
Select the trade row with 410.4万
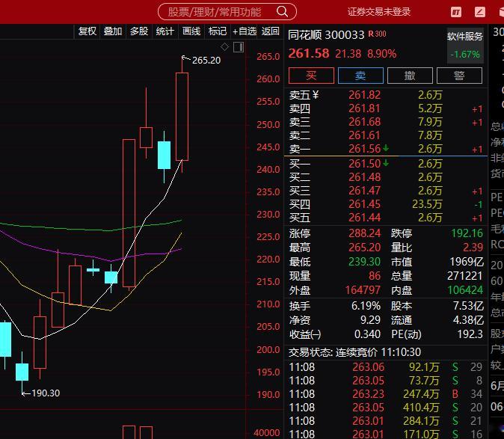tap(385, 408)
